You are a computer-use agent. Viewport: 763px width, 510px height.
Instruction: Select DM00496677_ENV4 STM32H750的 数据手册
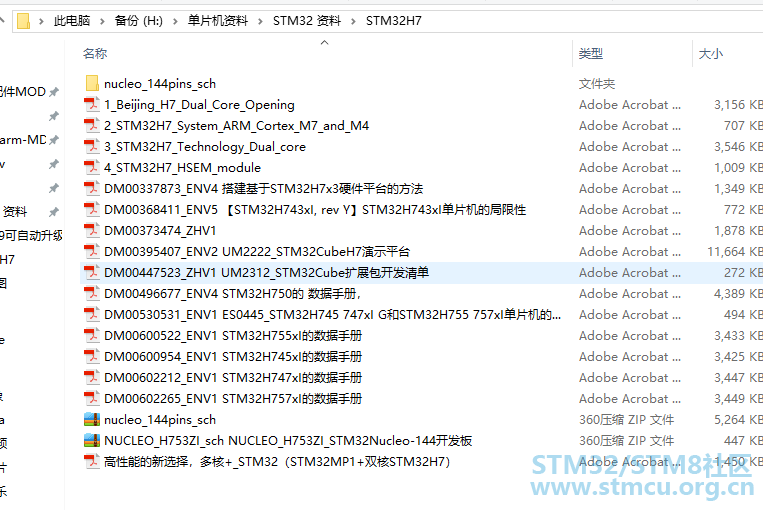click(x=233, y=293)
